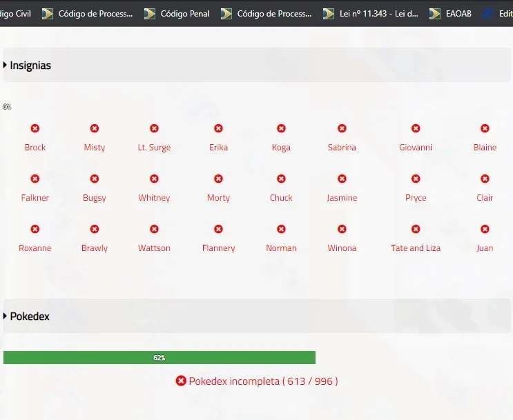Click the 0% insignias progress label

coord(7,107)
